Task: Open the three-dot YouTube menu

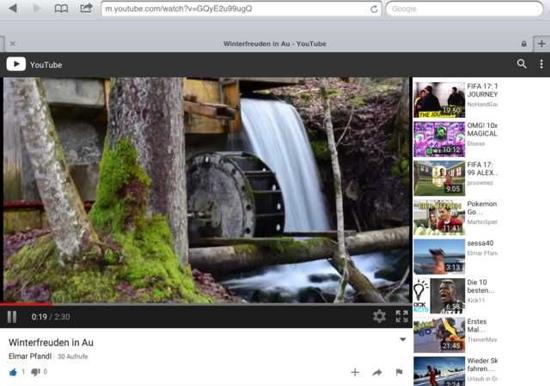Action: 541,64
